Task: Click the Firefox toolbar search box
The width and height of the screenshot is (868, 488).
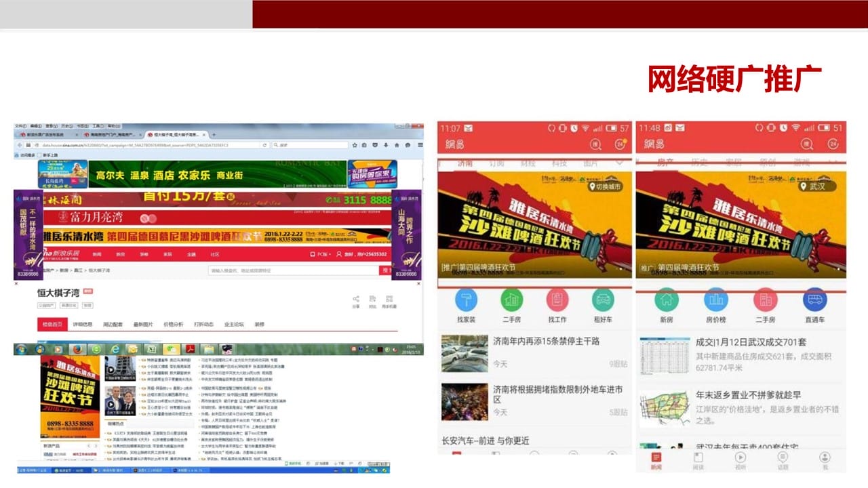Action: click(309, 145)
